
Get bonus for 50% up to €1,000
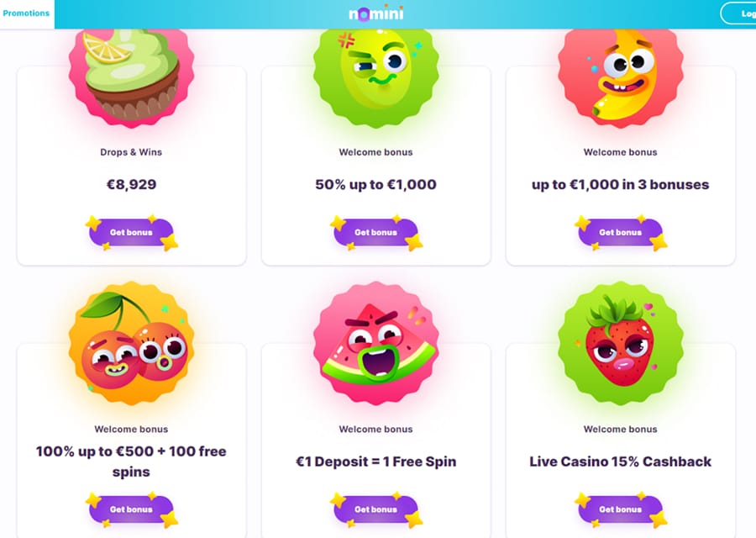(x=376, y=233)
